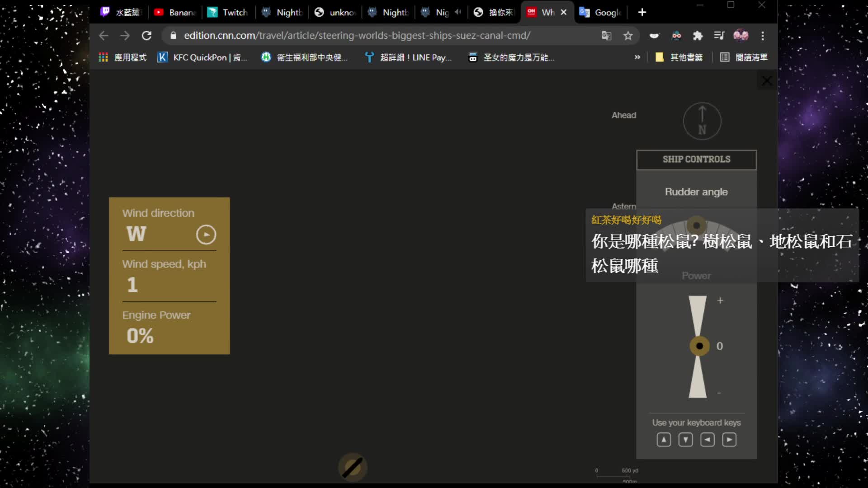Click the Wind direction W value
Viewport: 868px width, 488px height.
tap(136, 234)
